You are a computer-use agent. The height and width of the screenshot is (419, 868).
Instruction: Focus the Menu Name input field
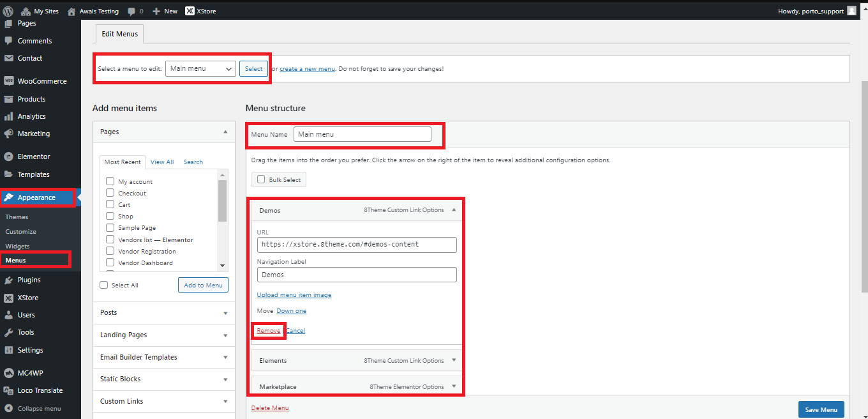[x=363, y=134]
